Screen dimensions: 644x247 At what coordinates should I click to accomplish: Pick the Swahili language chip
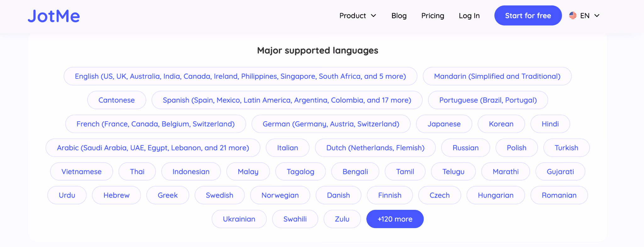click(x=295, y=219)
